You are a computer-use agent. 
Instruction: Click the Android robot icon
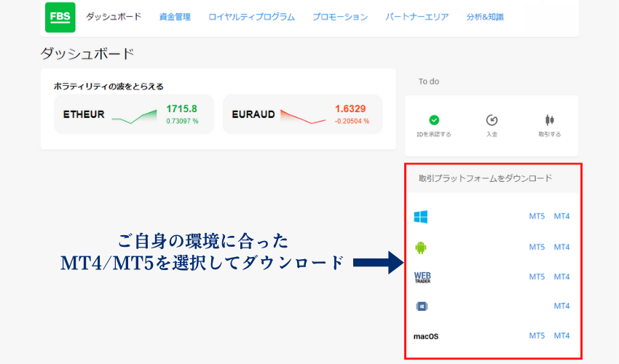point(421,248)
